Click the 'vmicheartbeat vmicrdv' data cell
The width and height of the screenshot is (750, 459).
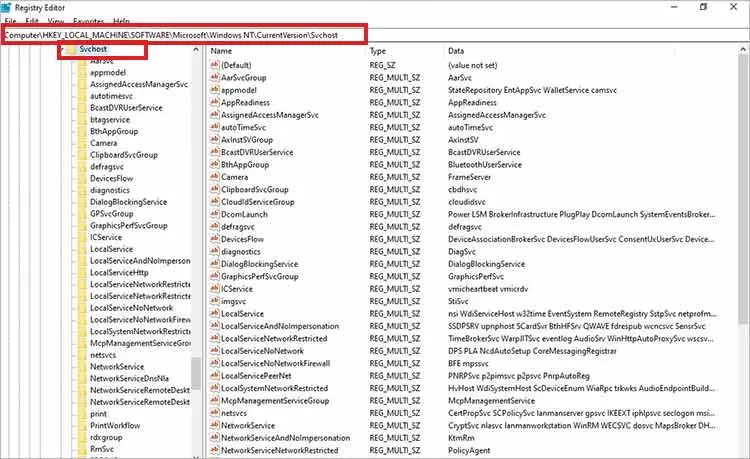[488, 289]
